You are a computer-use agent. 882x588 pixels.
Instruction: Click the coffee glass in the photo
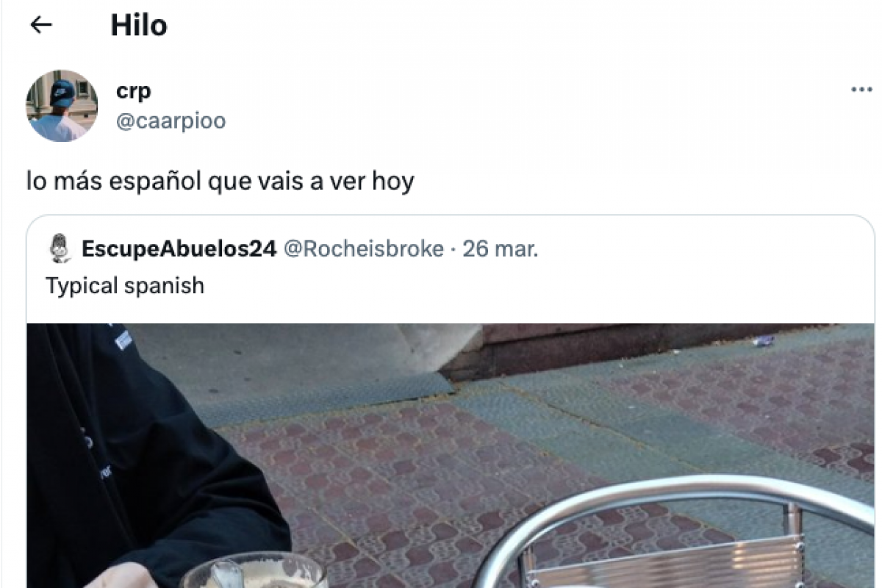pos(254,570)
